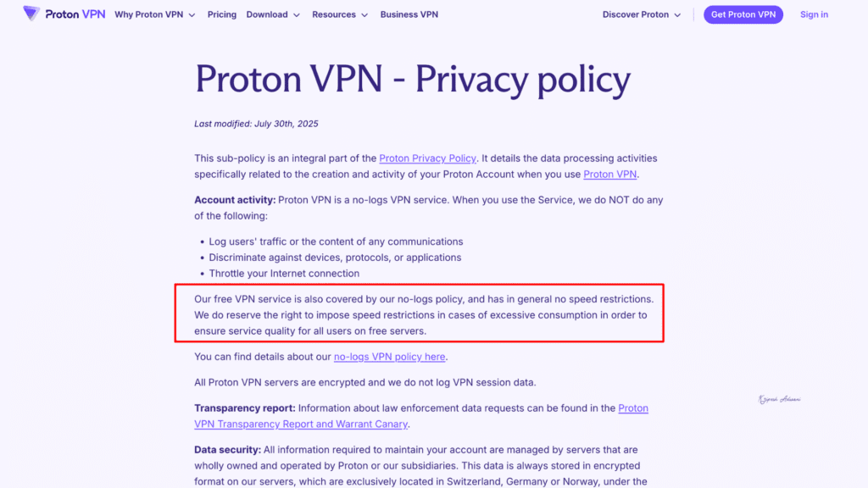The width and height of the screenshot is (868, 488).
Task: Navigate to the Pricing page
Action: coord(221,14)
